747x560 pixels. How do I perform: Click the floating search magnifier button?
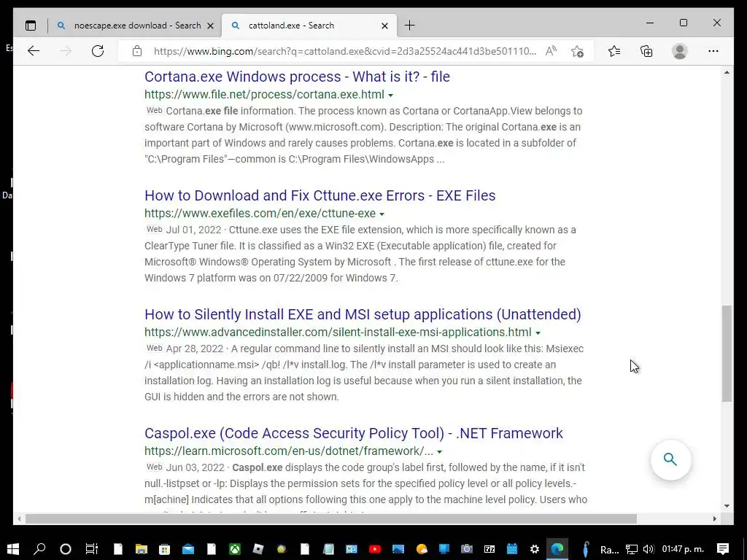click(671, 459)
